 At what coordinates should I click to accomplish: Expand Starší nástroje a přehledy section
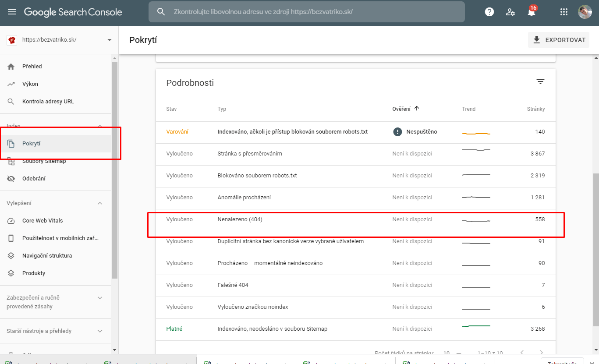click(100, 331)
